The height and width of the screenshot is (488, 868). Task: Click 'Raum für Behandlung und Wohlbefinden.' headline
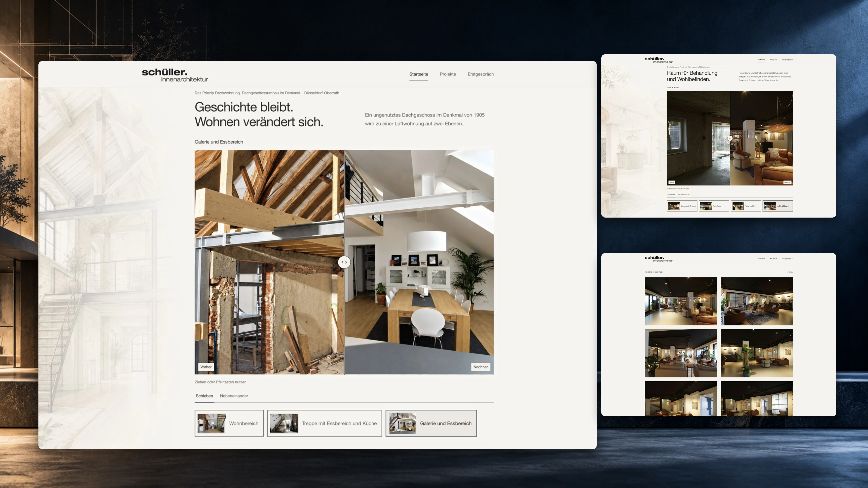click(x=692, y=76)
